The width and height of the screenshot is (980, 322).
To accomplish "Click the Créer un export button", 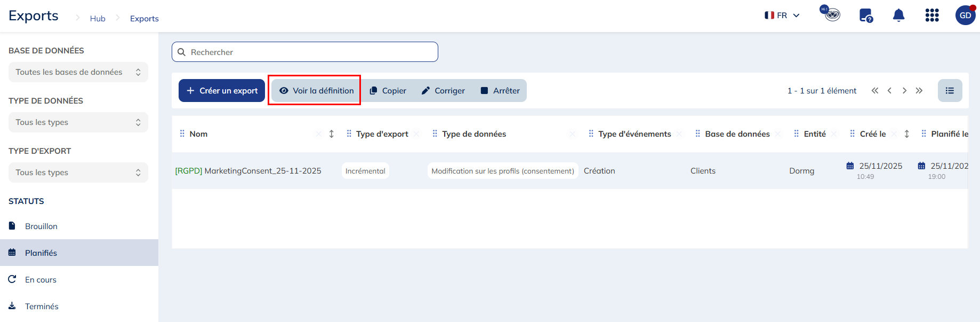I will pos(222,91).
